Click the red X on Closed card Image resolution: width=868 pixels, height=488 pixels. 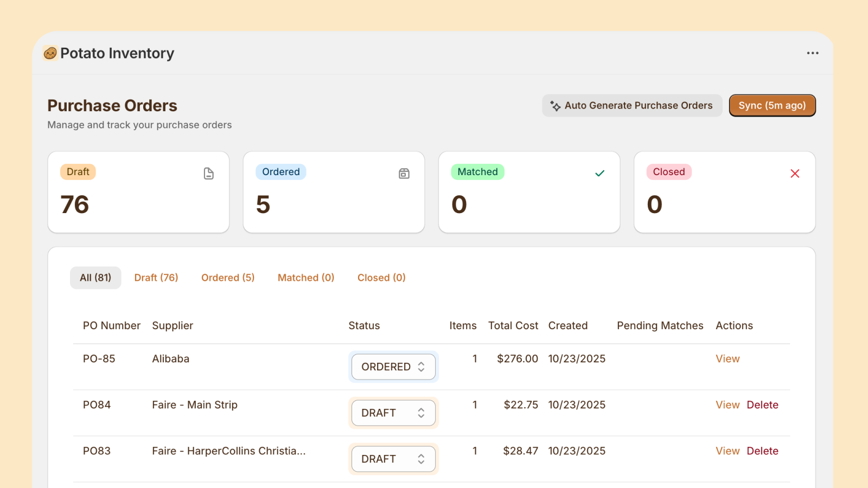coord(795,174)
